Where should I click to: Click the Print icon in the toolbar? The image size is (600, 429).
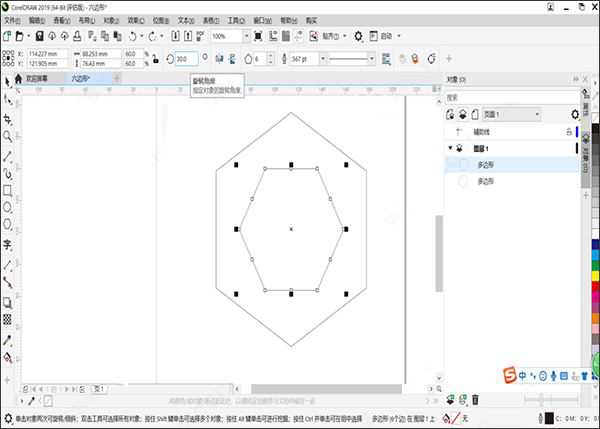[77, 36]
